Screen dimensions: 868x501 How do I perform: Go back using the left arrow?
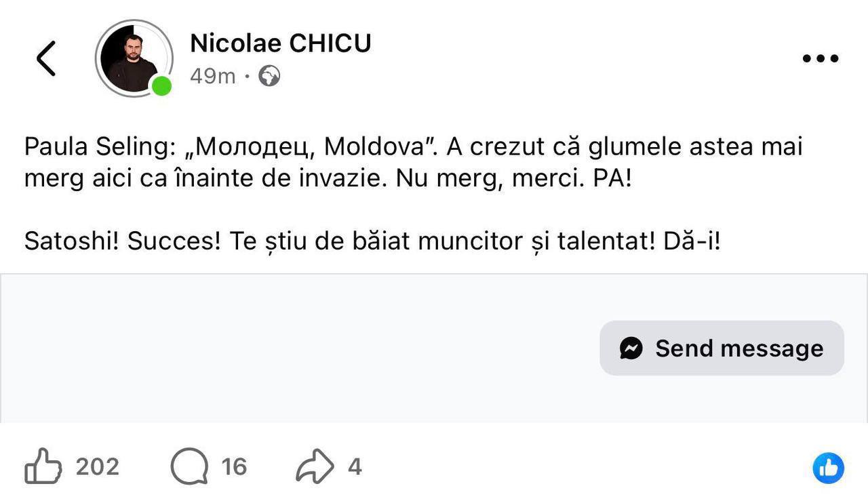46,58
